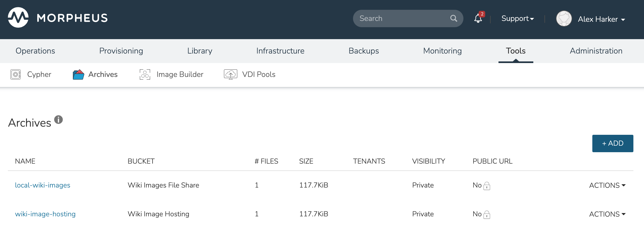644x231 pixels.
Task: Open the local-wiki-images archive link
Action: (42, 185)
